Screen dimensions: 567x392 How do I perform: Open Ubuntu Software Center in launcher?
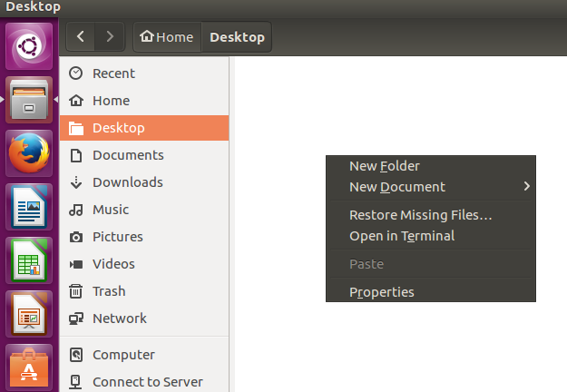pos(30,366)
